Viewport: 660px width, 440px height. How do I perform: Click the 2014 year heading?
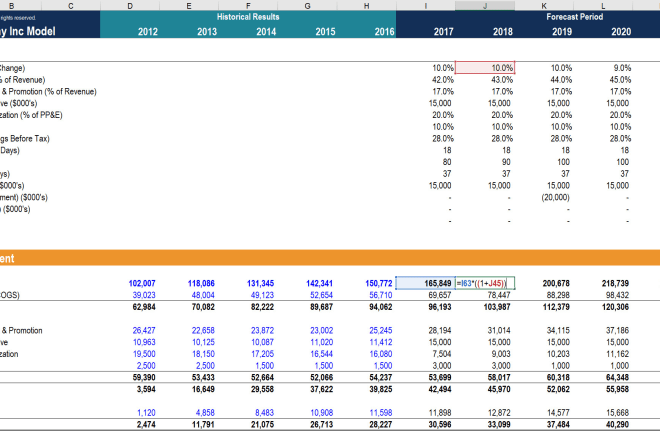pyautogui.click(x=266, y=32)
